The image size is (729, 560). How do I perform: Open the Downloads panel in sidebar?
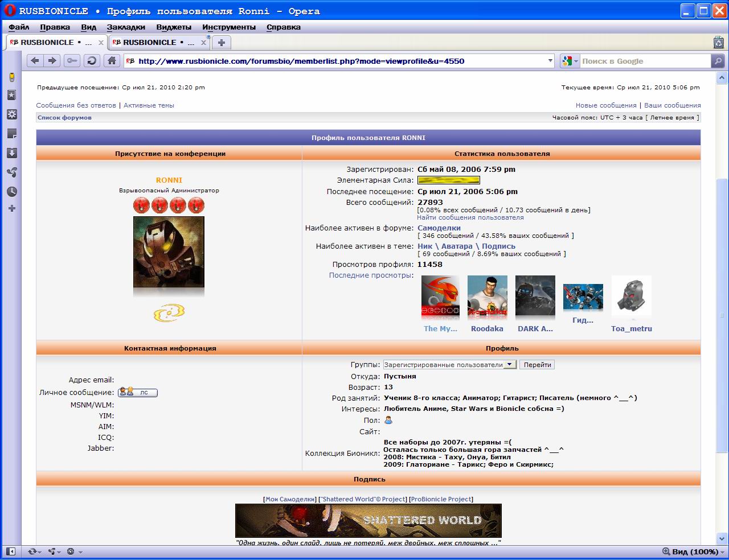point(11,153)
